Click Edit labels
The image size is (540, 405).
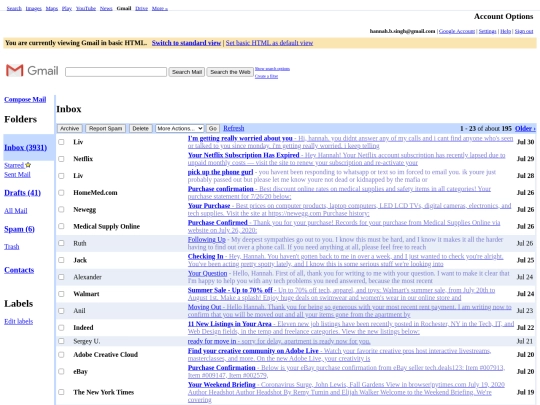(19, 321)
